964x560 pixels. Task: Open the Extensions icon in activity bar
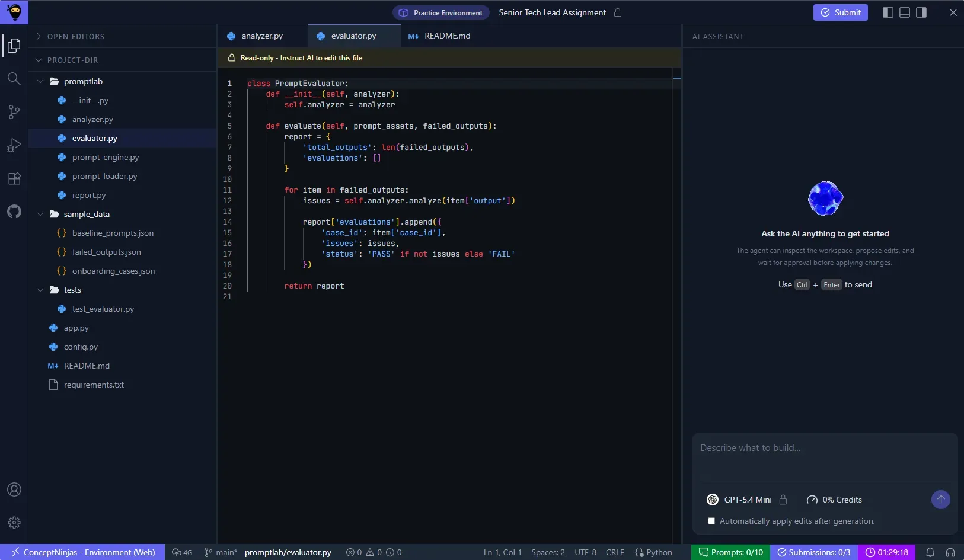(x=14, y=178)
